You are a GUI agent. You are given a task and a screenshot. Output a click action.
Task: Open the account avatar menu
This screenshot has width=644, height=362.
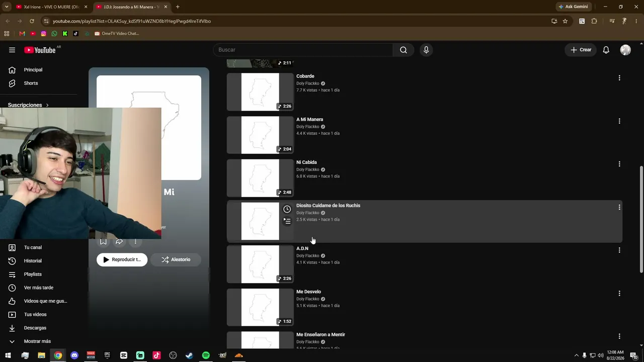click(625, 50)
